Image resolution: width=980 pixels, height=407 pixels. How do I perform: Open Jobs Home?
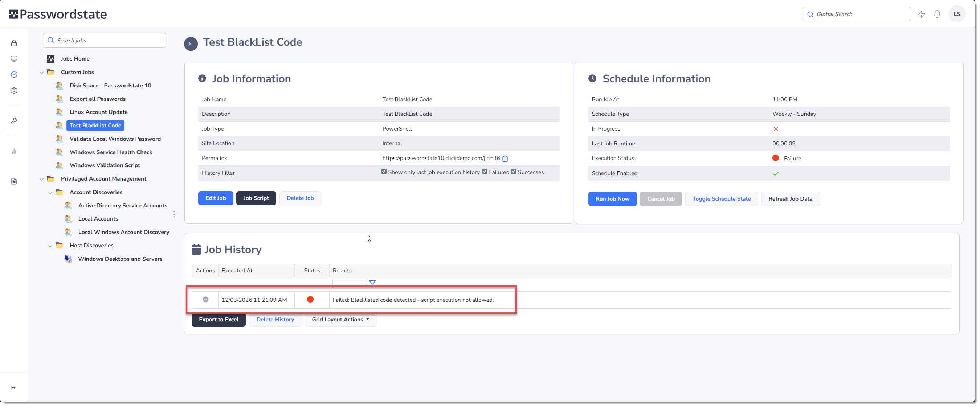click(x=75, y=58)
